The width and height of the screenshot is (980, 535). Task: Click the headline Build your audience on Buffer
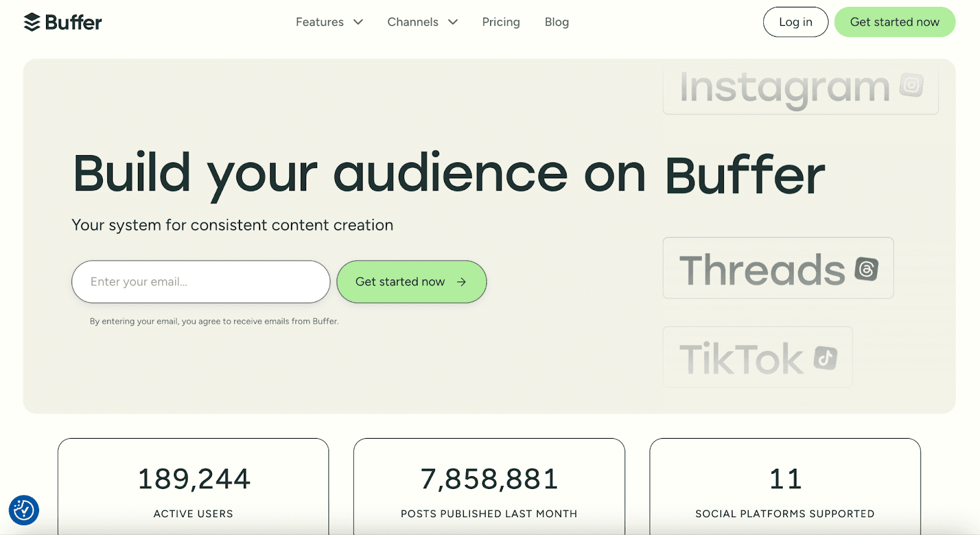point(449,175)
